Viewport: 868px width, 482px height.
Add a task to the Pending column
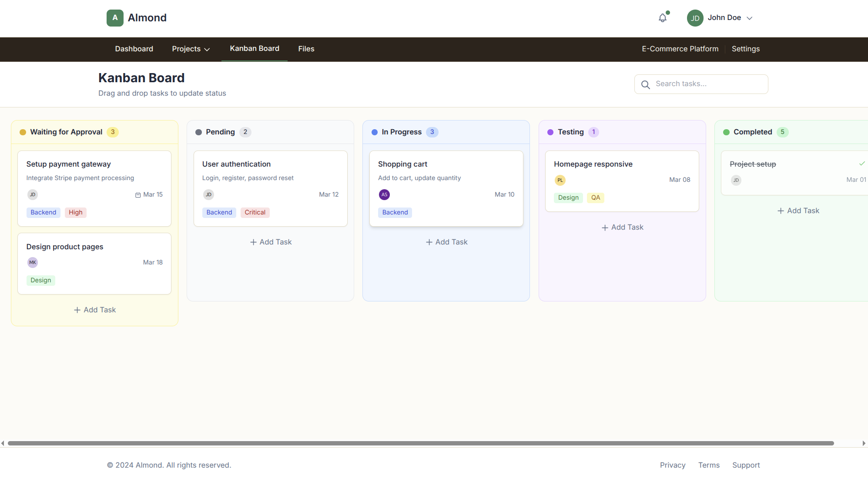coord(270,242)
